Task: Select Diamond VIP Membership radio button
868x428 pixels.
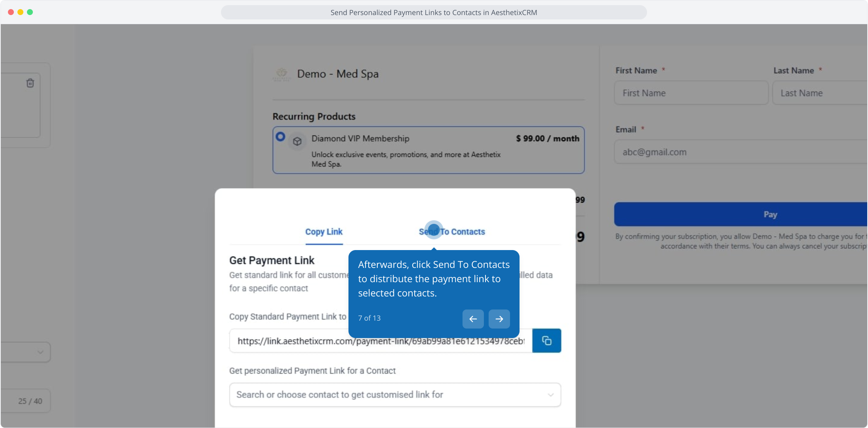Action: [x=280, y=137]
